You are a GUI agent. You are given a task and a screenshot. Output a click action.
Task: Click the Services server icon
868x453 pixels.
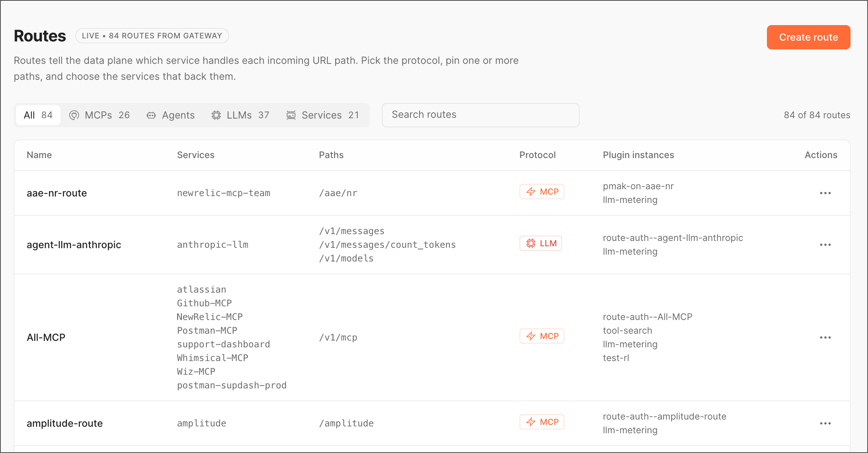coord(291,115)
